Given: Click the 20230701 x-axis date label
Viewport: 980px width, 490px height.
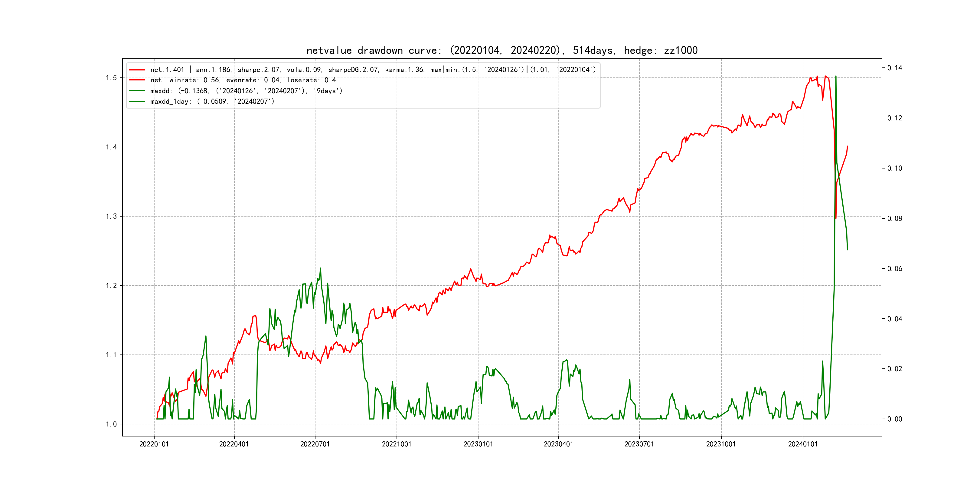Looking at the screenshot, I should [639, 444].
